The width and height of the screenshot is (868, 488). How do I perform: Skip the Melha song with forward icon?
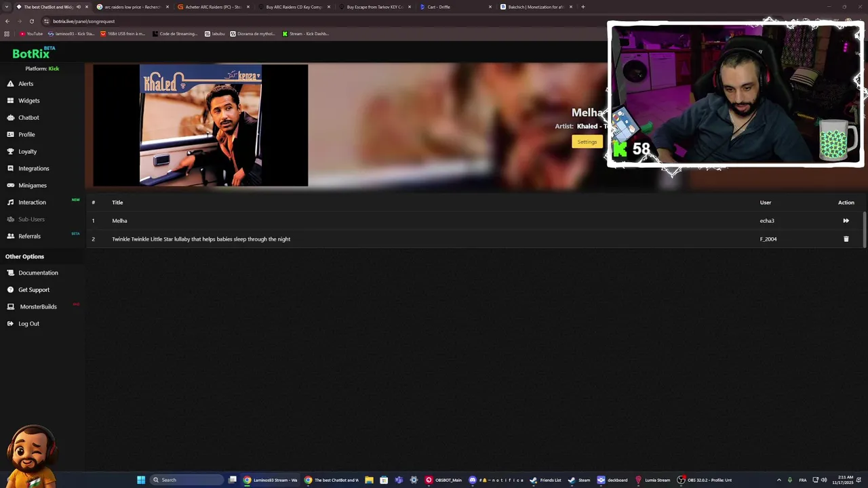tap(846, 220)
